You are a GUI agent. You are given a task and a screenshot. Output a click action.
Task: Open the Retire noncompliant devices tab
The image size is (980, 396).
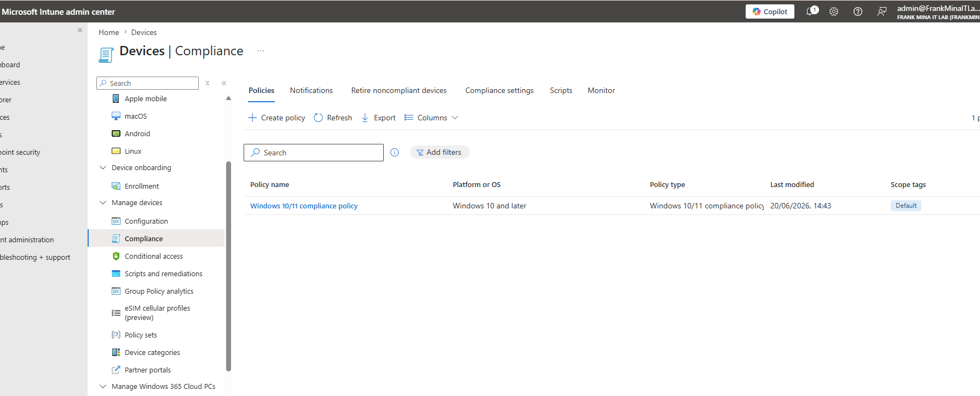(x=399, y=90)
